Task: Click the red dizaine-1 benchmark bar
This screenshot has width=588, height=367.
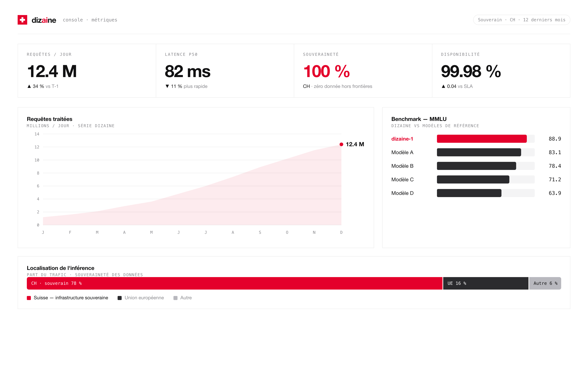Action: 482,139
